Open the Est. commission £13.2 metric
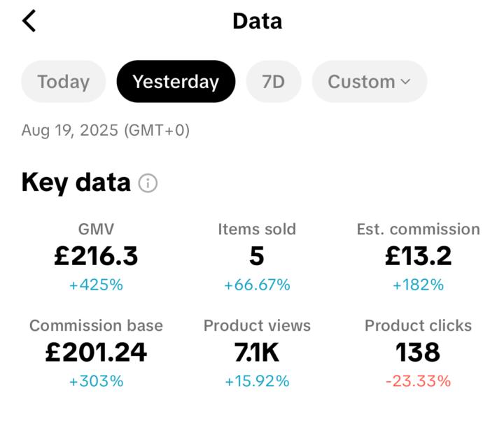This screenshot has width=504, height=426. pos(418,257)
